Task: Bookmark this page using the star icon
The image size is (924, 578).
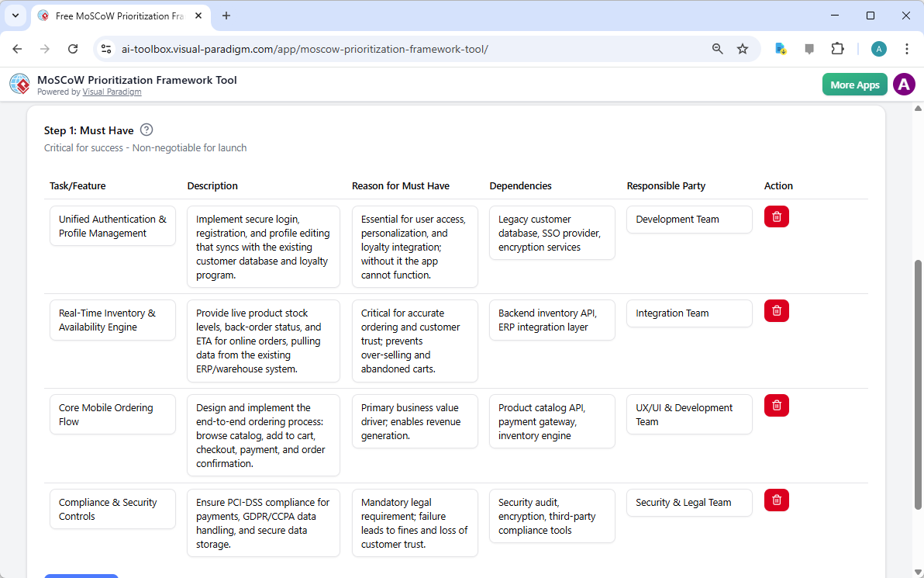Action: tap(743, 48)
